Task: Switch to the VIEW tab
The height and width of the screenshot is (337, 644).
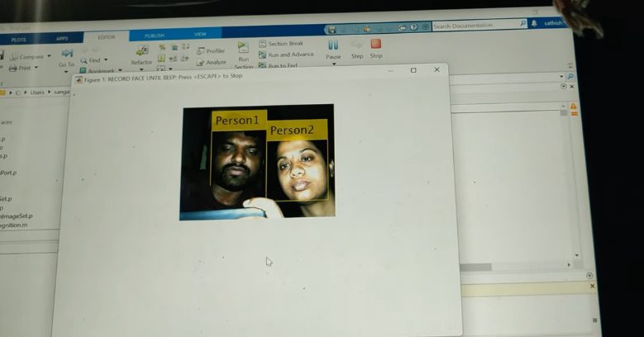Action: pos(200,35)
